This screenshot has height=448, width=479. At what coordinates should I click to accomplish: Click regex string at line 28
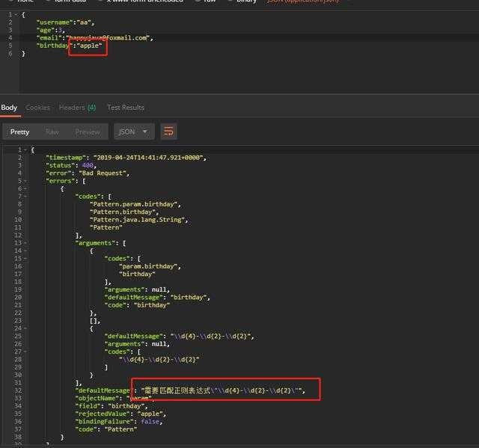click(x=159, y=360)
